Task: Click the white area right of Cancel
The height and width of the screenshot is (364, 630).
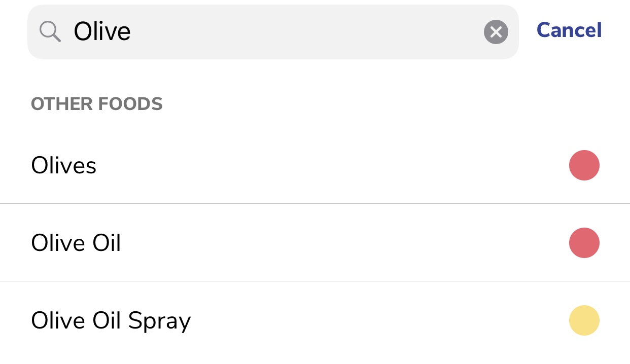Action: coord(616,30)
